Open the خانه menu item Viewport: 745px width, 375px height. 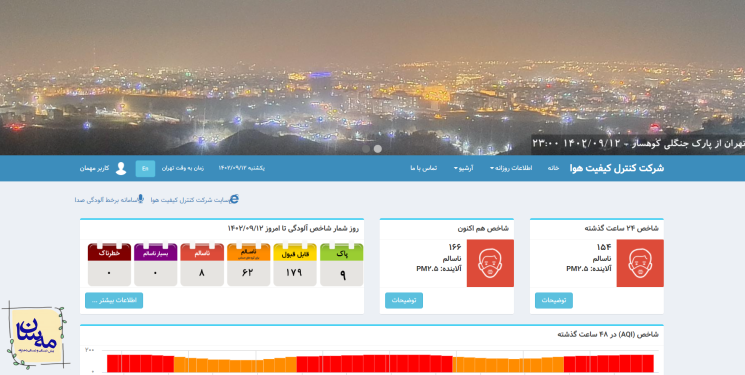pos(553,168)
